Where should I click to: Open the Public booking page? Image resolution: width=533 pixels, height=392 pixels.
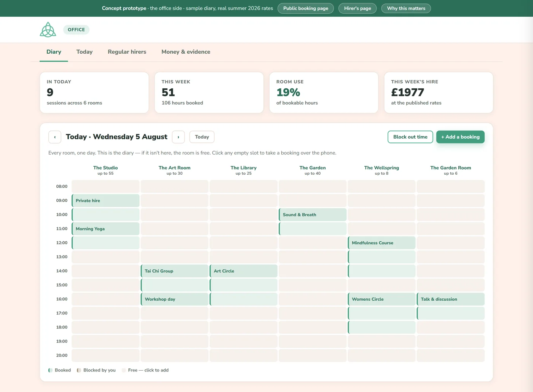click(x=306, y=8)
